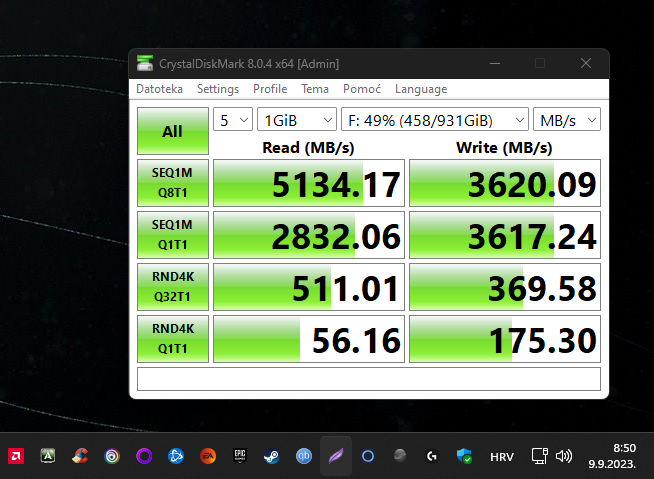
Task: Click the 369.58 random write result
Action: pos(505,287)
